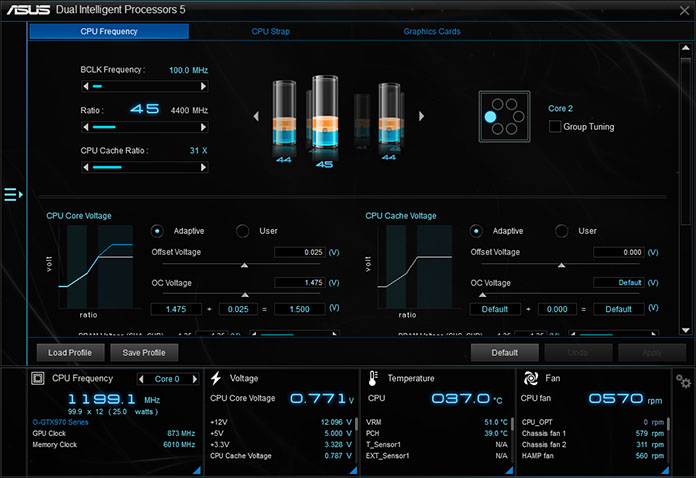Decrease CPU Ratio with left arrow
This screenshot has height=478, width=696.
[x=86, y=127]
